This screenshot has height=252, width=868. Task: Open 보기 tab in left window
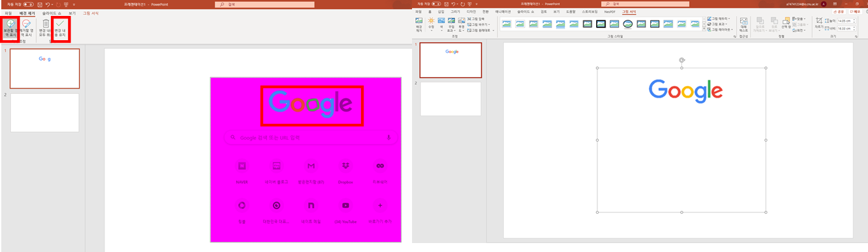72,13
